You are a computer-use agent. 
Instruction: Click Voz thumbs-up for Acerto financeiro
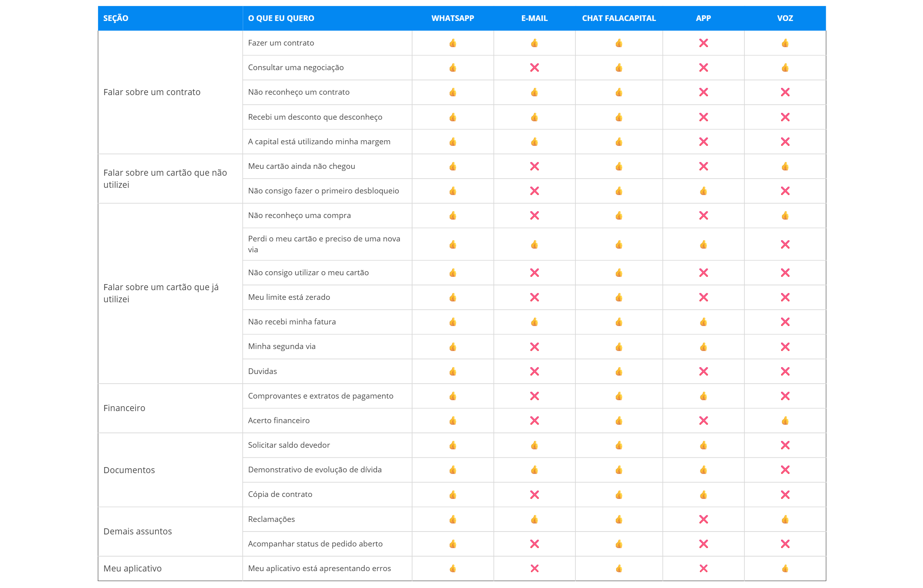pyautogui.click(x=785, y=421)
